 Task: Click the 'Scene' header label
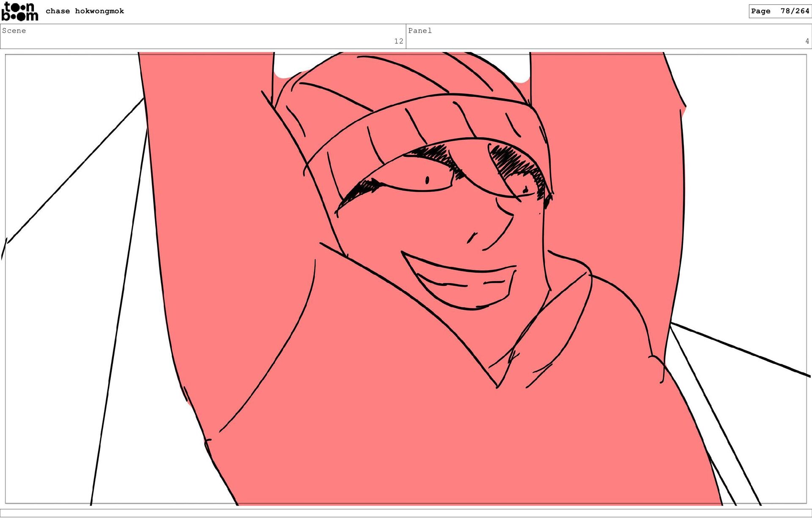click(x=14, y=30)
